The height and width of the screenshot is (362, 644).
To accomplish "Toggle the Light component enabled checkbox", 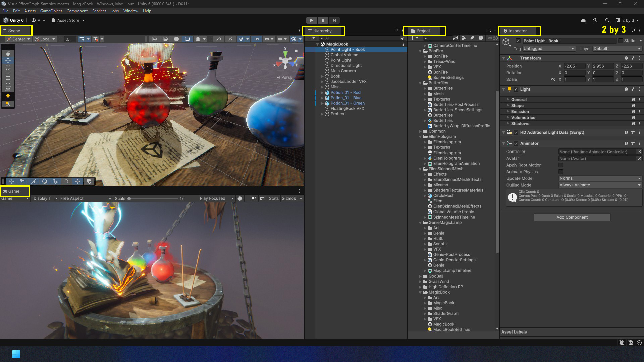I will [516, 89].
